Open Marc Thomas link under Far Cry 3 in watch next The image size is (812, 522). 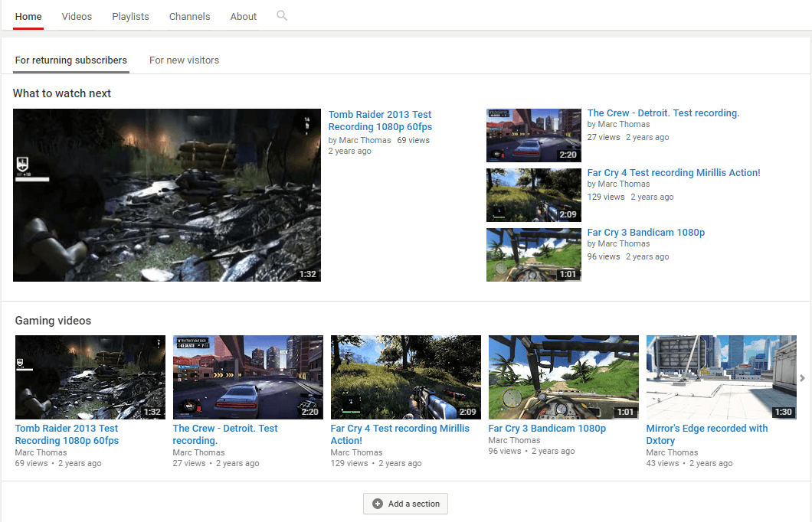coord(624,243)
